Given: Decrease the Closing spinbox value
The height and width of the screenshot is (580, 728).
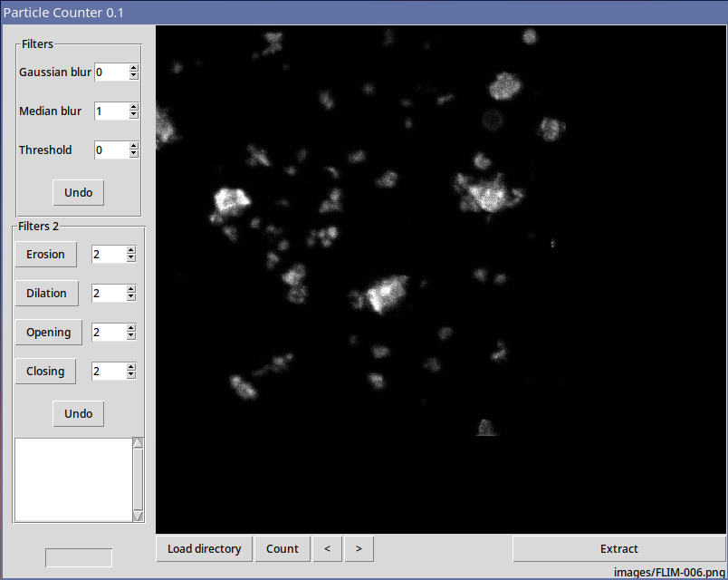Looking at the screenshot, I should pos(131,375).
